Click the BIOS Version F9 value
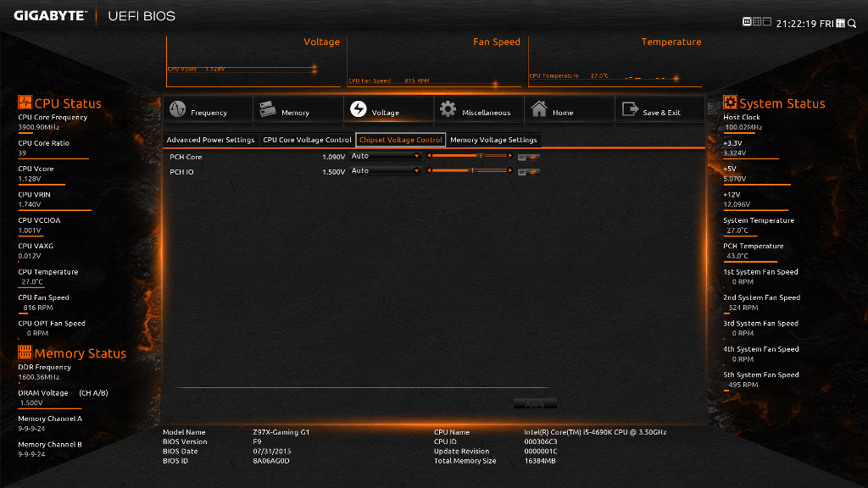The width and height of the screenshot is (868, 488). (257, 442)
